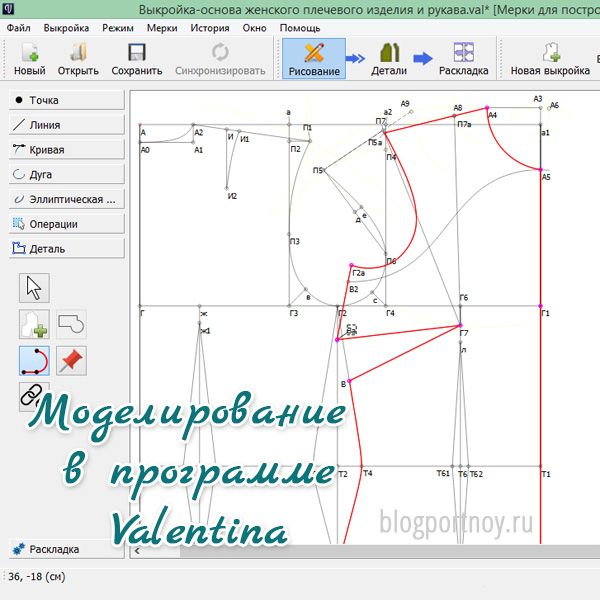Click point П5 on the pattern
Viewport: 600px width, 600px height.
(324, 170)
